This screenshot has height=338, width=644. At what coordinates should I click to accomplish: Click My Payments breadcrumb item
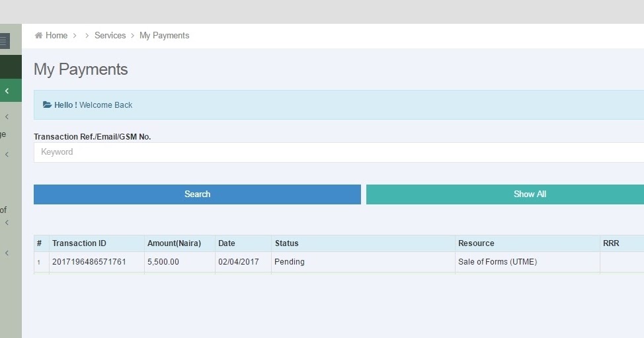[x=164, y=35]
